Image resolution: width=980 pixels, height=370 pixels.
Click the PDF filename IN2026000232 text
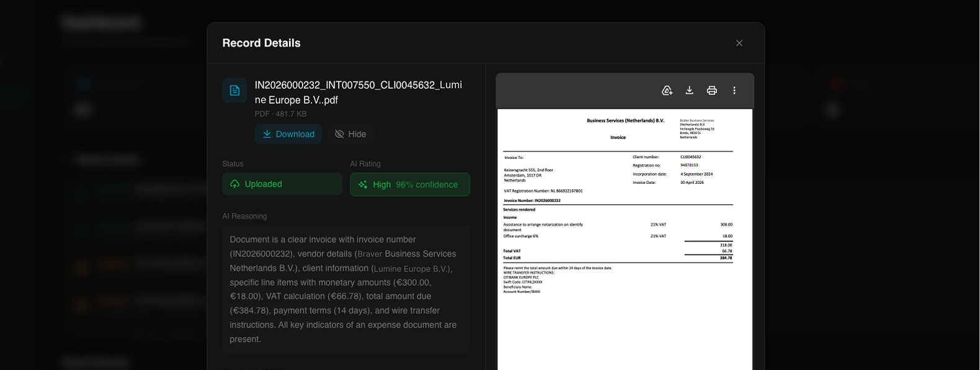click(x=358, y=92)
